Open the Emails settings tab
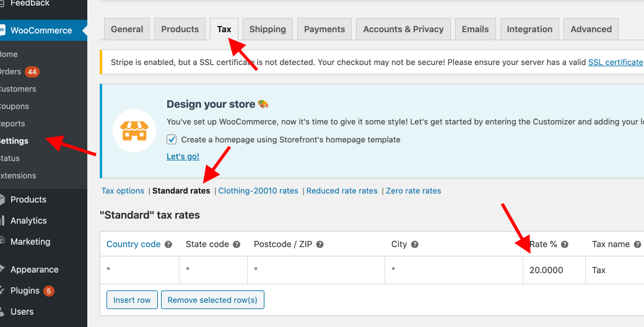This screenshot has width=644, height=327. click(475, 29)
